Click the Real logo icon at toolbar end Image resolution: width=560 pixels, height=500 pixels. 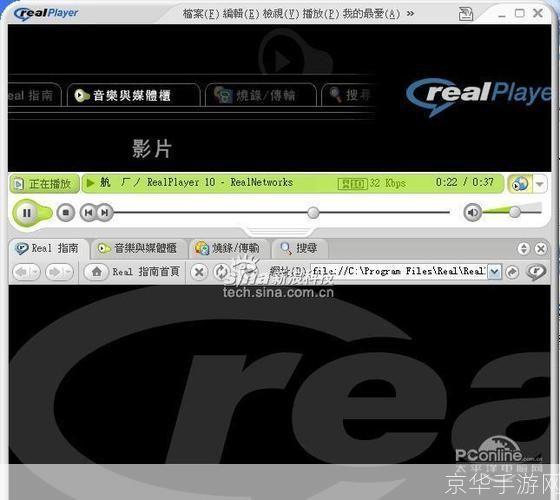point(536,272)
